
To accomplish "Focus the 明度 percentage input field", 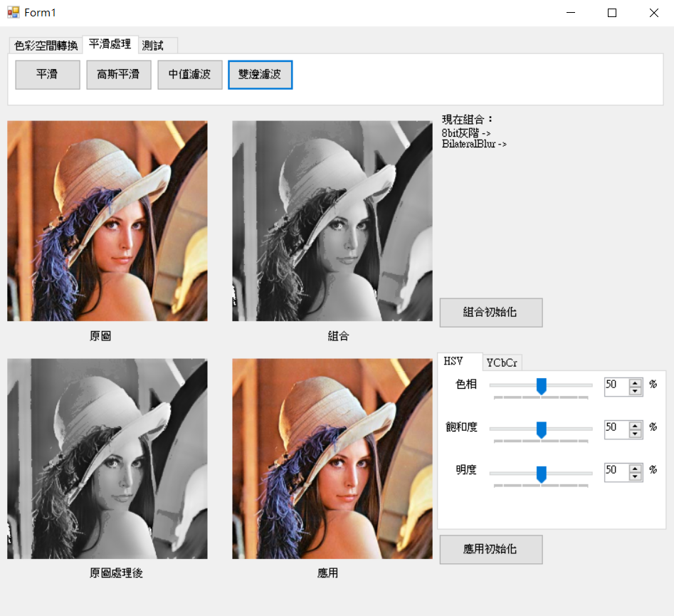I will pos(617,473).
